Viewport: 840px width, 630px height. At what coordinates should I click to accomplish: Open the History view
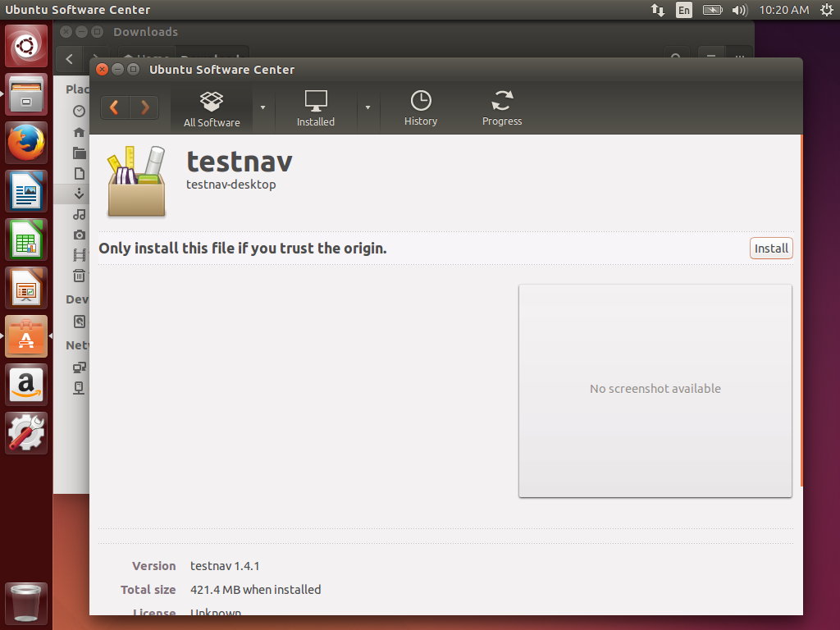click(421, 109)
